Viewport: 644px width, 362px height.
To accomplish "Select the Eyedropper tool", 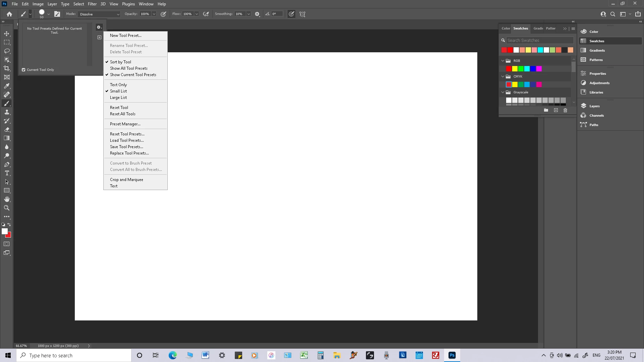I will point(7,86).
